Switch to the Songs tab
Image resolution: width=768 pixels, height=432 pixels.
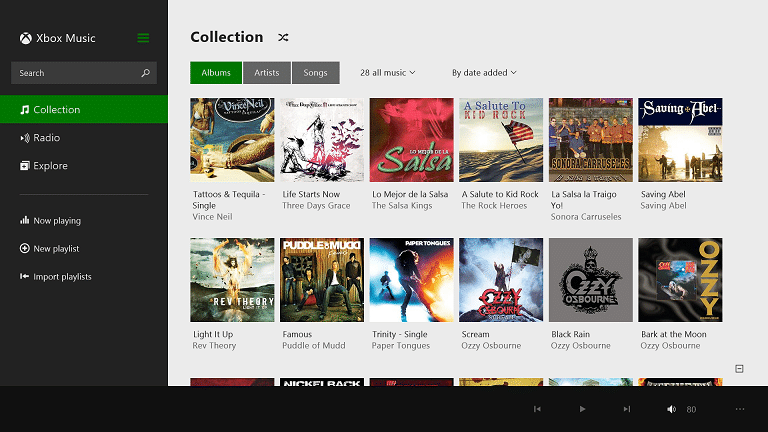[x=315, y=72]
